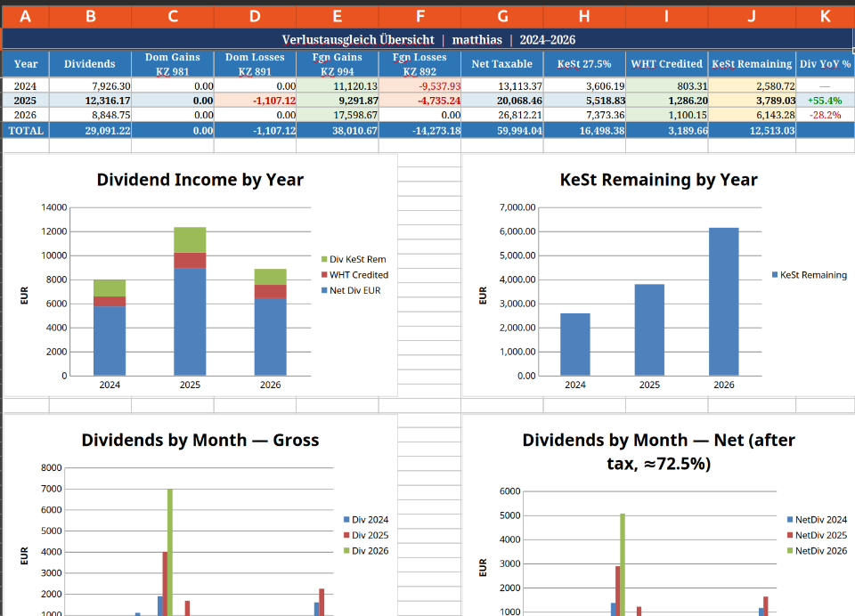
Task: Select column E header
Action: click(x=338, y=16)
